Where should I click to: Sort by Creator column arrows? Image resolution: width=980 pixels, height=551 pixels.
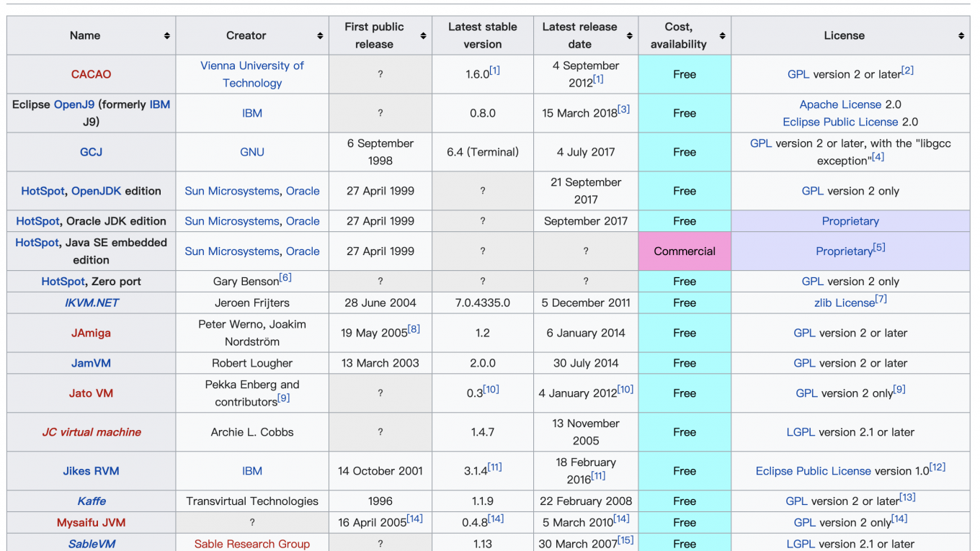coord(320,36)
